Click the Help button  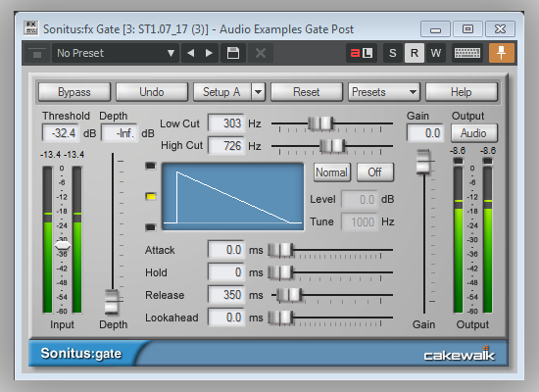coord(462,92)
